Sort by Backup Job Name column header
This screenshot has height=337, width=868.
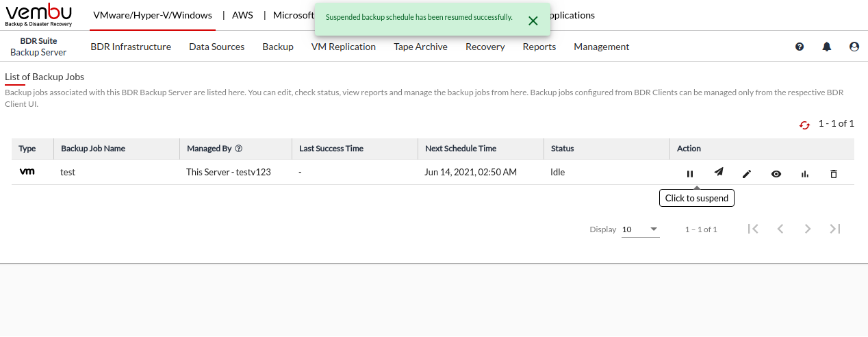(93, 149)
